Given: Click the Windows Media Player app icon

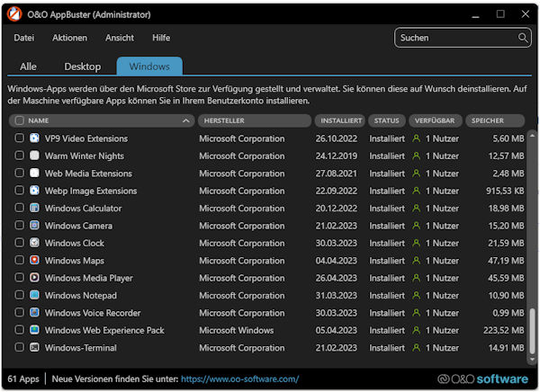Looking at the screenshot, I should (34, 278).
